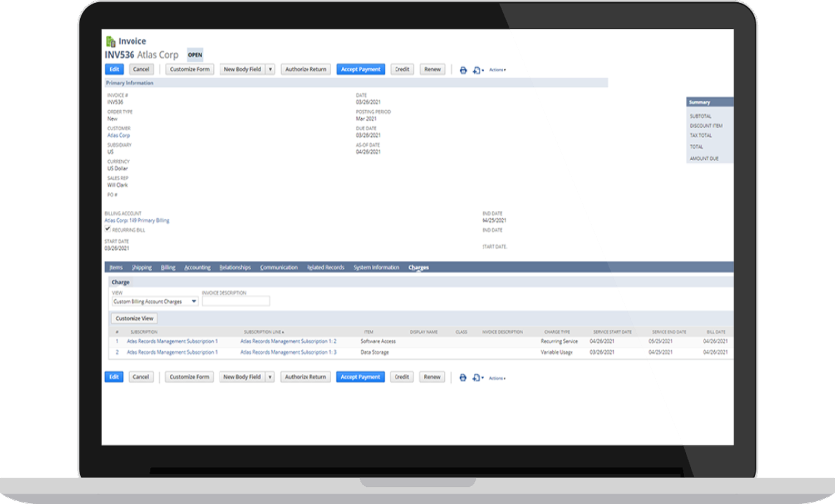Viewport: 835px width, 504px height.
Task: Click Accept Payment in the upper row
Action: pyautogui.click(x=361, y=70)
